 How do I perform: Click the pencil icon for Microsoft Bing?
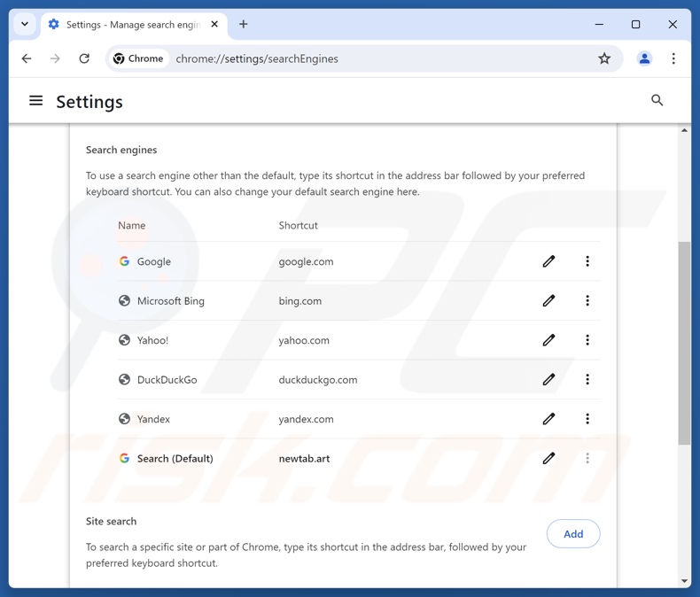pyautogui.click(x=548, y=301)
